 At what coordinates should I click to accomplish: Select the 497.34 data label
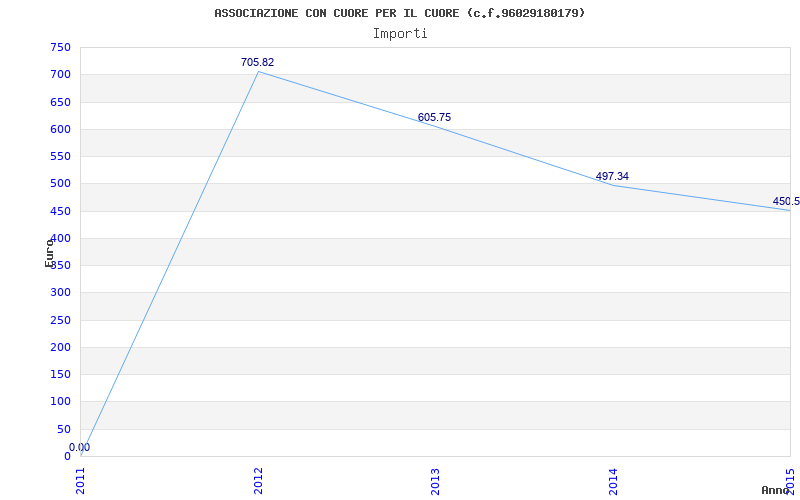[x=612, y=177]
